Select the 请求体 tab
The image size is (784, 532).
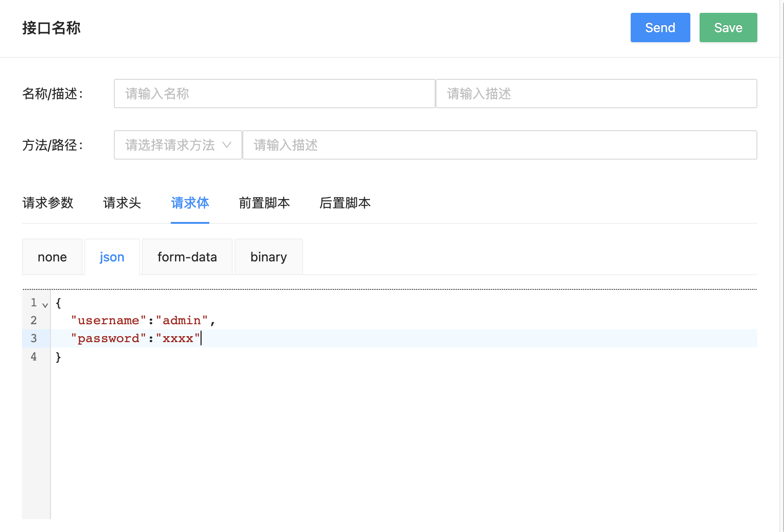coord(190,203)
